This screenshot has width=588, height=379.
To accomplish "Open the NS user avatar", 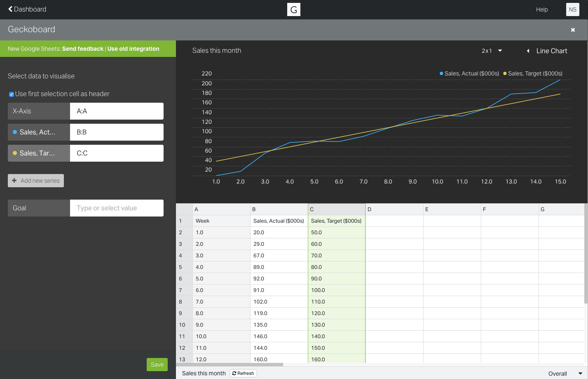I will (x=573, y=9).
